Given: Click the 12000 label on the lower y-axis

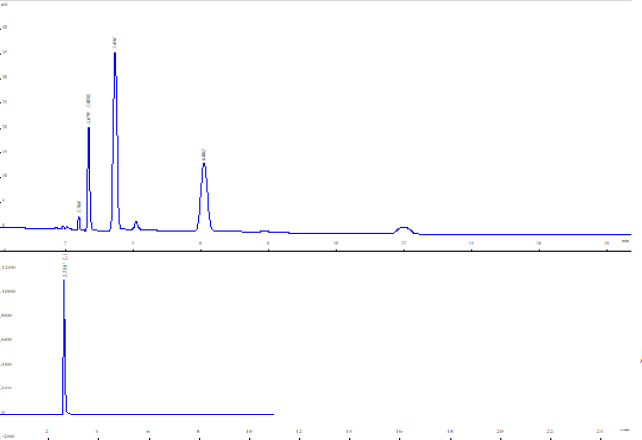Looking at the screenshot, I should pos(8,268).
